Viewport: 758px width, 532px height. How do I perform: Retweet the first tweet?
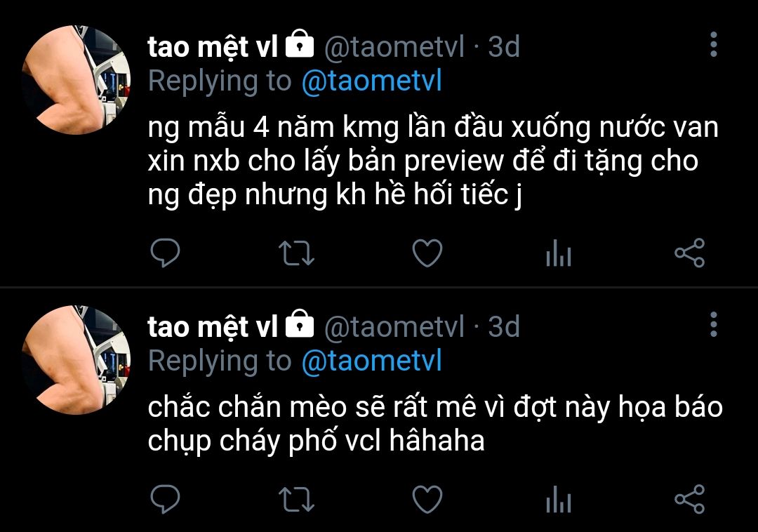point(296,253)
